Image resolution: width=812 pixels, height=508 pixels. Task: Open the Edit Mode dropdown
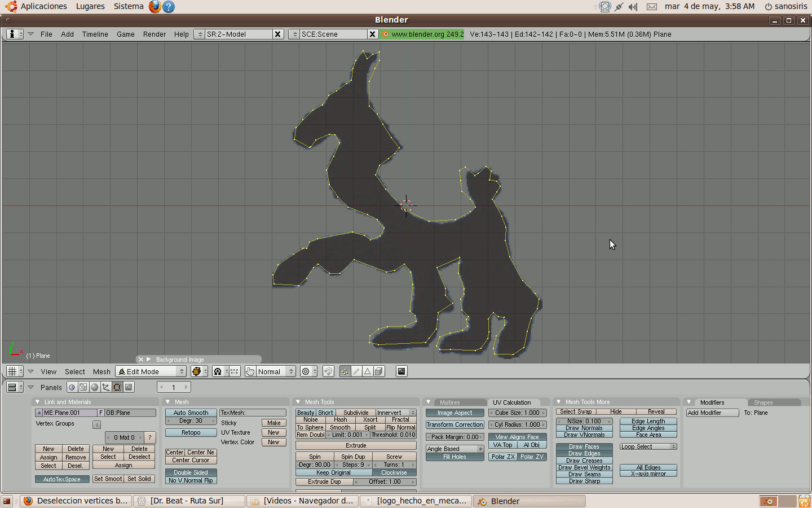tap(151, 371)
